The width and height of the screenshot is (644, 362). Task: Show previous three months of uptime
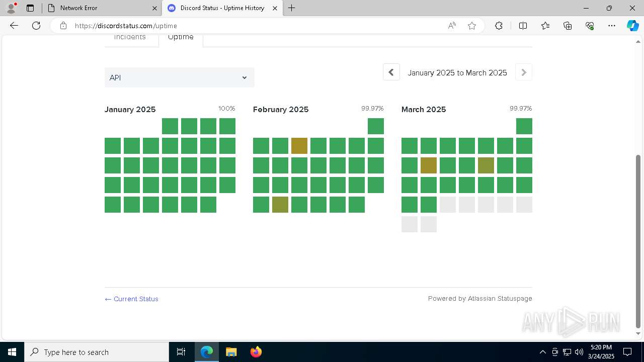391,72
